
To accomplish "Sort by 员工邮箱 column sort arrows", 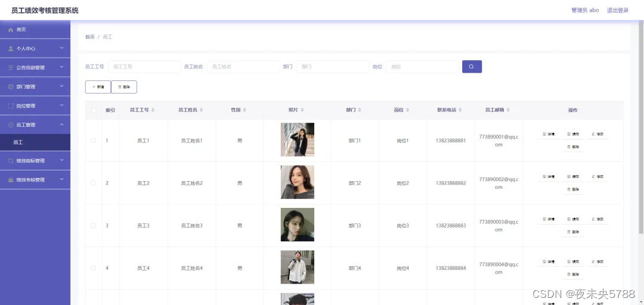I will point(508,110).
